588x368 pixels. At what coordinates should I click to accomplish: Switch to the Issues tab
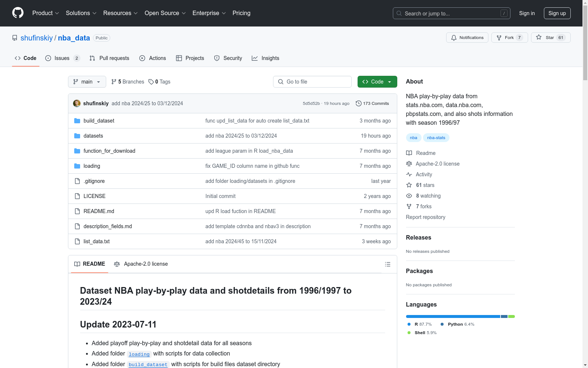tap(62, 58)
